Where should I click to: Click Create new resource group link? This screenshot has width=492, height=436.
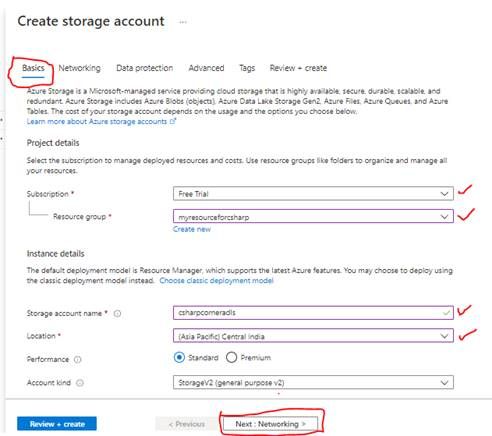[x=192, y=229]
